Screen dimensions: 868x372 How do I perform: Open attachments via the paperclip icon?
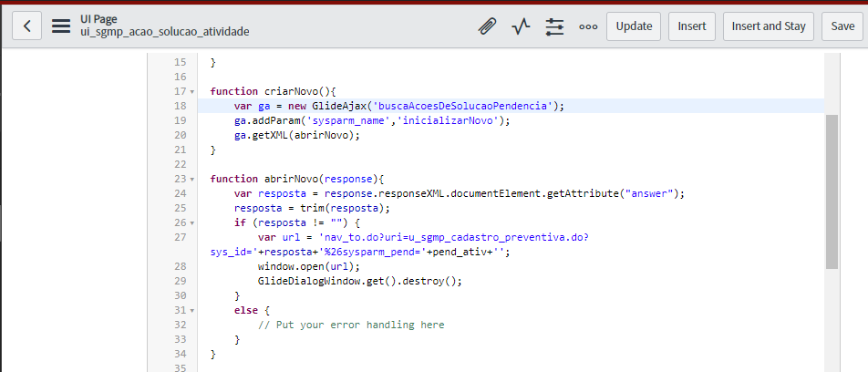(x=487, y=26)
